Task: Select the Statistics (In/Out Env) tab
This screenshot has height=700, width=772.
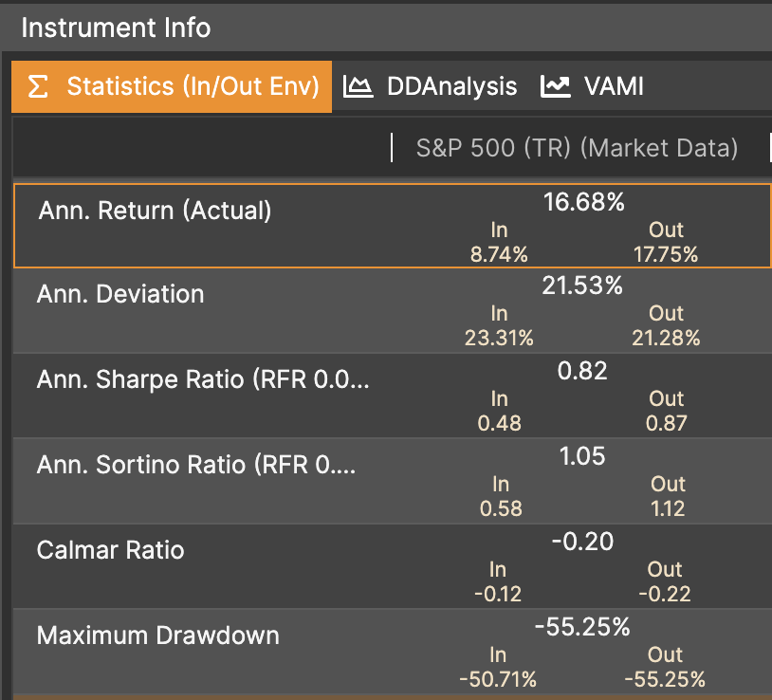Action: [x=193, y=87]
